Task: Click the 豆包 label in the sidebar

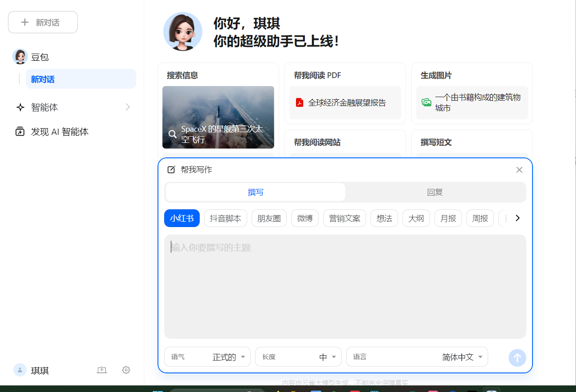Action: pyautogui.click(x=40, y=57)
